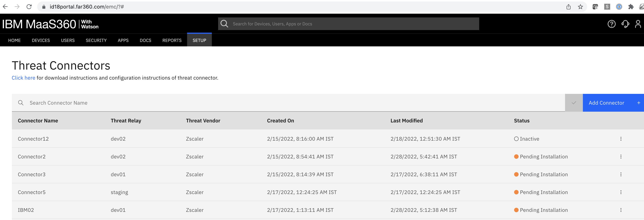This screenshot has height=220, width=644.
Task: Open the actions menu for Connector5
Action: click(x=621, y=192)
